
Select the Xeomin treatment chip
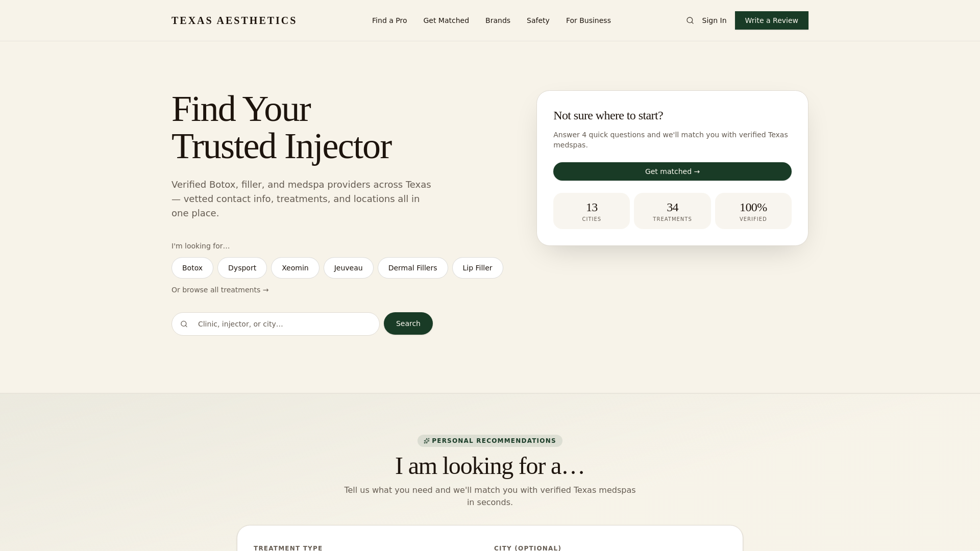[295, 268]
